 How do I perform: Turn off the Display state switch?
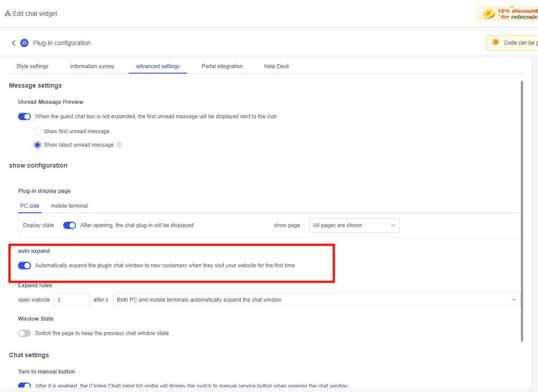[70, 225]
